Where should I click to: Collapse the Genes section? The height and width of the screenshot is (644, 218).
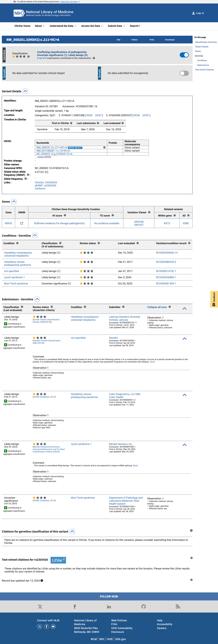[x=14, y=202]
